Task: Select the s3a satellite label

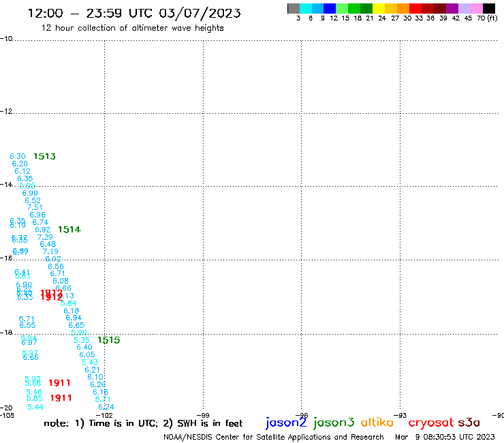Action: pyautogui.click(x=469, y=423)
